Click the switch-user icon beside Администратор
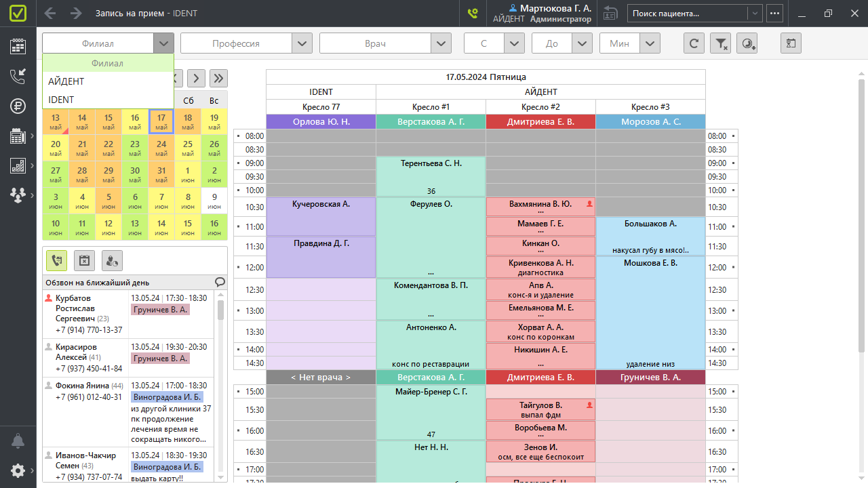Screen dimensions: 868x488 (610, 13)
